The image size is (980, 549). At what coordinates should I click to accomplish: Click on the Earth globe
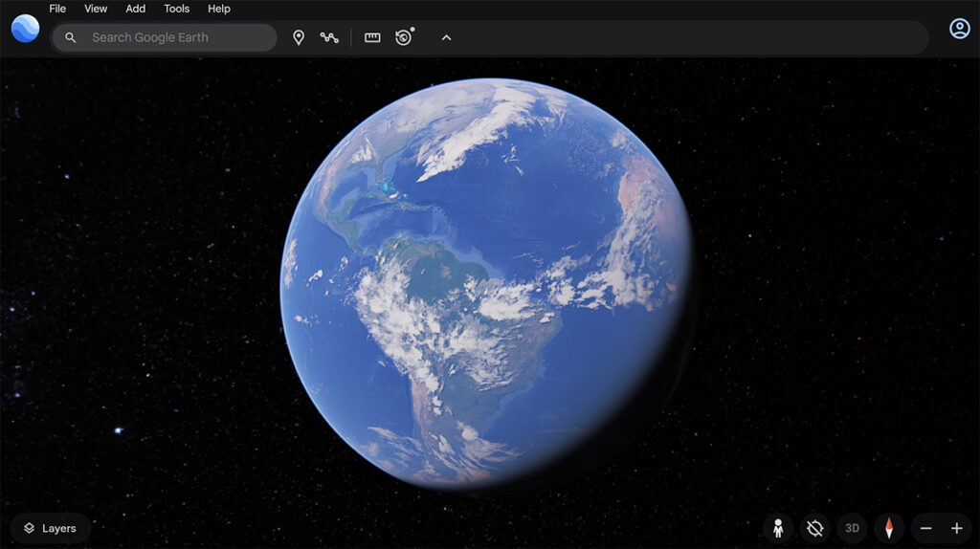pos(487,284)
